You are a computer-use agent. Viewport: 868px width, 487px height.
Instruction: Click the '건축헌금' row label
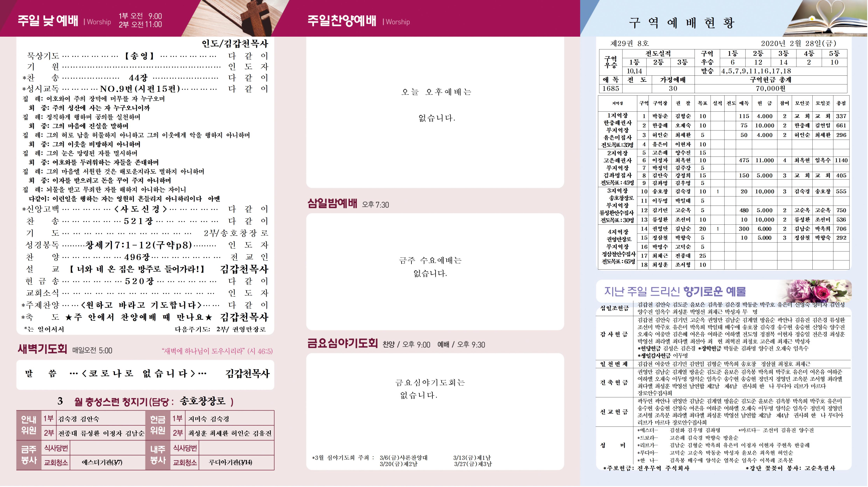pyautogui.click(x=615, y=383)
